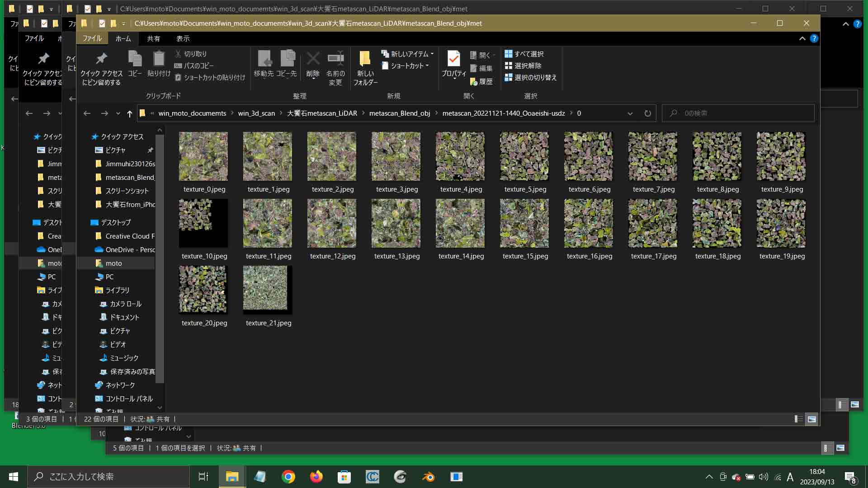The width and height of the screenshot is (868, 488).
Task: Collapse the ribbon with the chevron
Action: (x=802, y=39)
